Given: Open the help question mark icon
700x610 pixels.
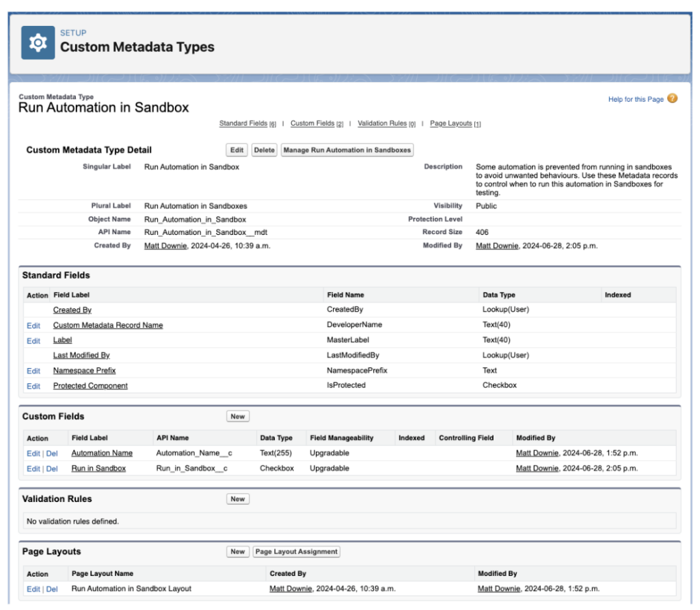Looking at the screenshot, I should point(673,98).
